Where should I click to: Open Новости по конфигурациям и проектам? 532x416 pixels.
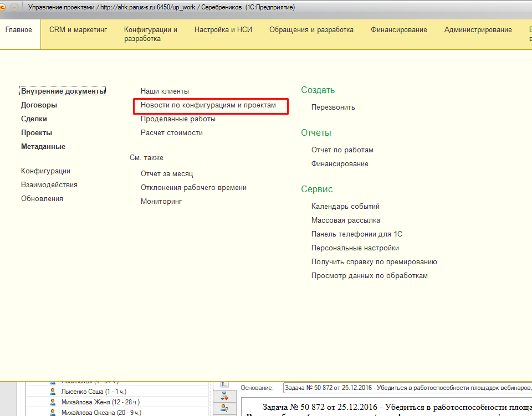point(208,105)
